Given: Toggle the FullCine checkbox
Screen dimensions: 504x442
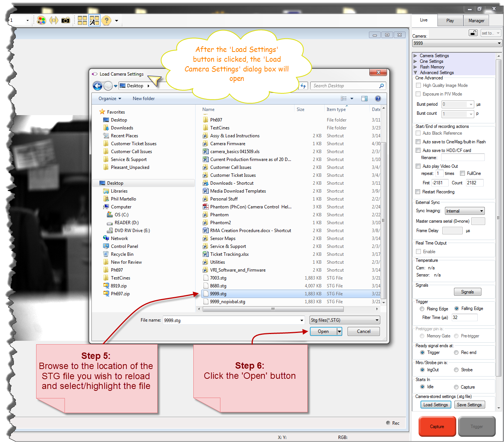Looking at the screenshot, I should [x=462, y=173].
